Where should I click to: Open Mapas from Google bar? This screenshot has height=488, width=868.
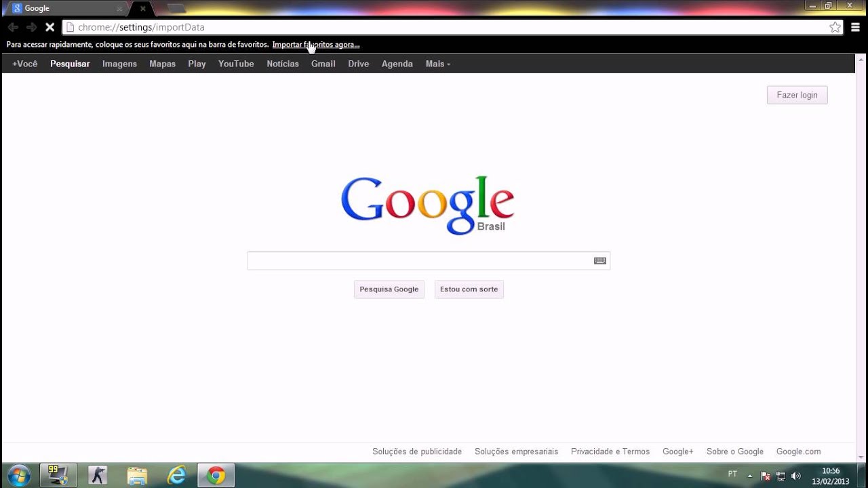point(162,64)
